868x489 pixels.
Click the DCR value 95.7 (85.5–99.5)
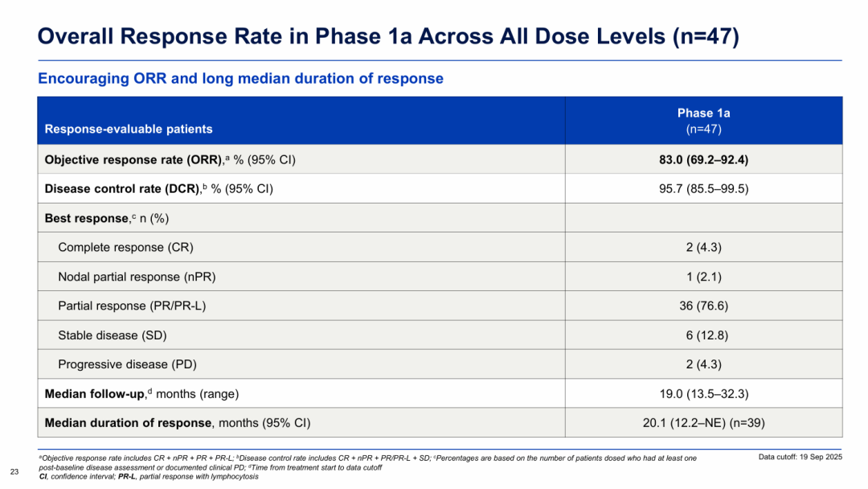click(x=703, y=189)
